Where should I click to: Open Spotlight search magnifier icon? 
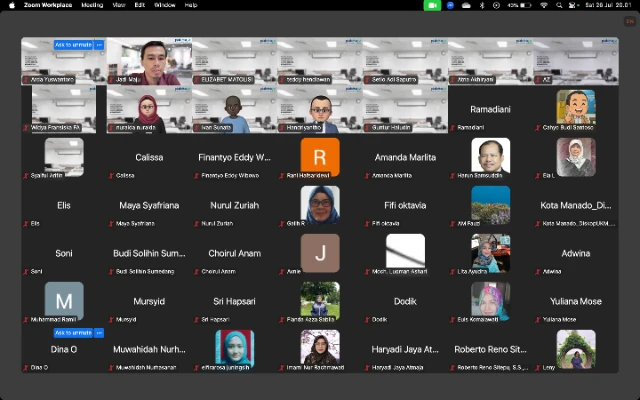click(x=559, y=5)
